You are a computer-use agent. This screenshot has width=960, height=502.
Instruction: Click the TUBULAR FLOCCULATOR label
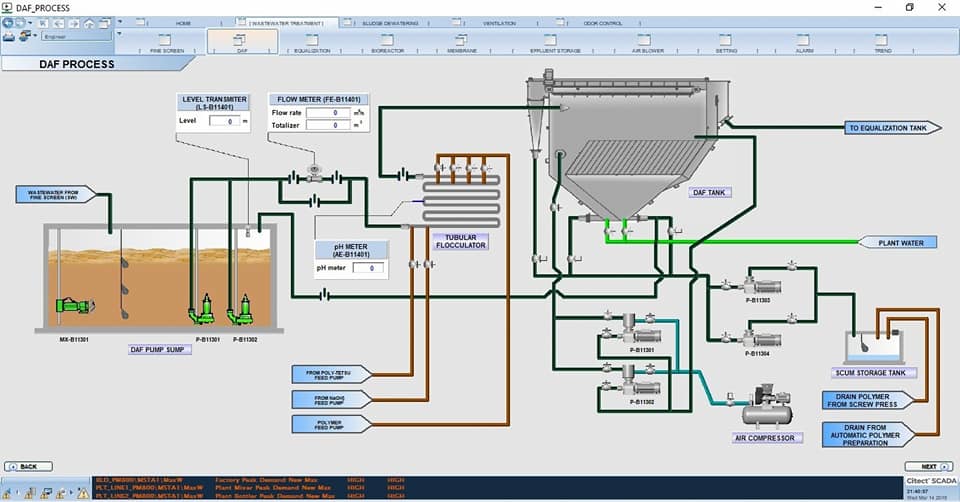[460, 241]
